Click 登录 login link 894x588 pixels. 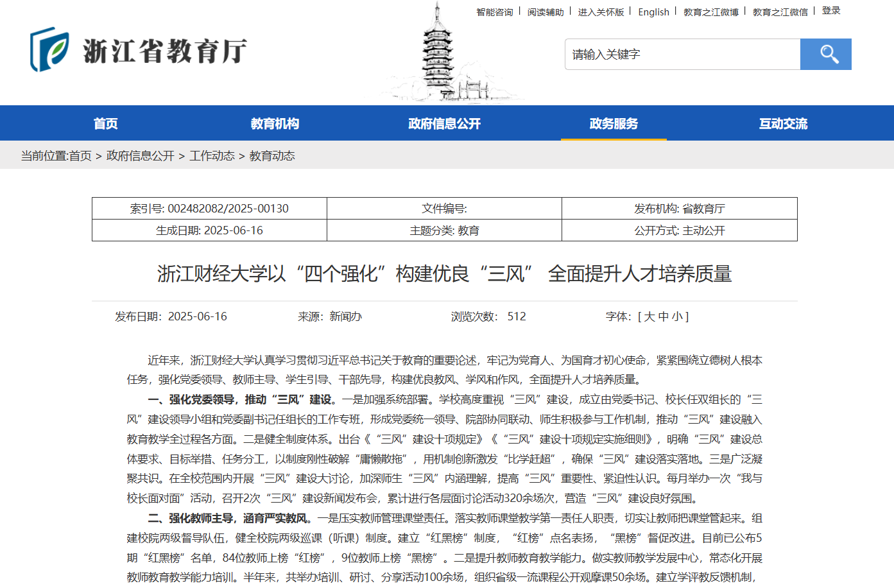coord(831,11)
